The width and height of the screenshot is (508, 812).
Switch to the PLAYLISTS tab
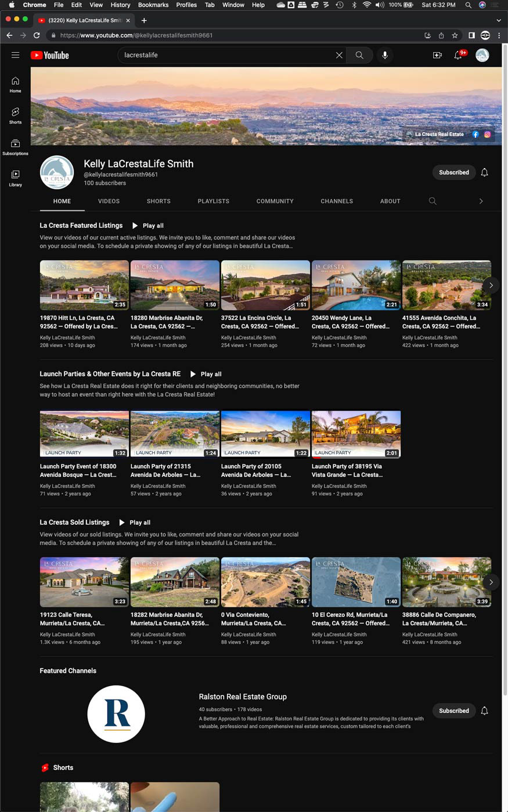[x=213, y=201]
